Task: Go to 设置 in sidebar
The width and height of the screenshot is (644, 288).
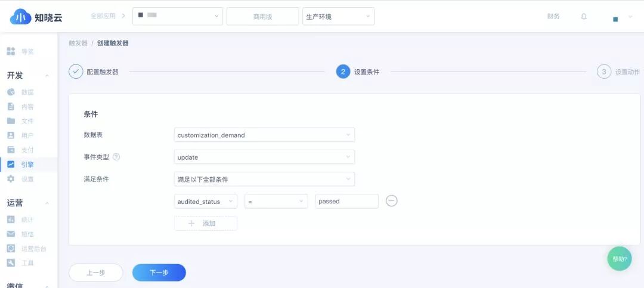Action: 27,179
